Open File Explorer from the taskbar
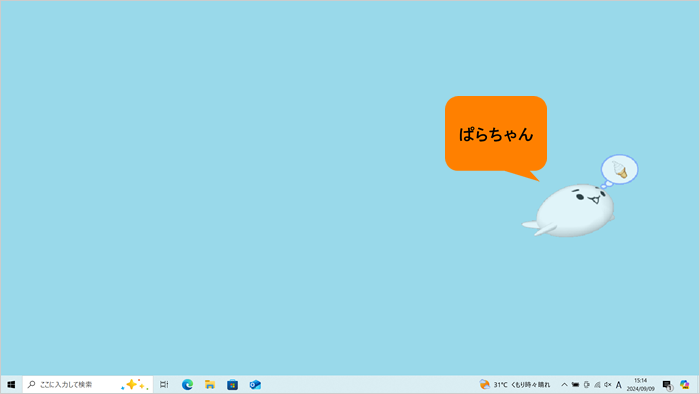The width and height of the screenshot is (700, 394). click(x=210, y=385)
